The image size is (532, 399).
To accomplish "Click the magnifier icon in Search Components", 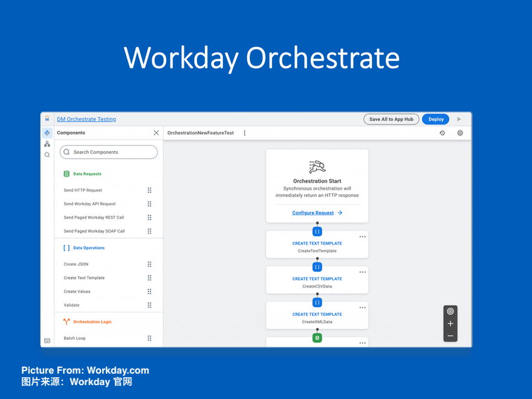I will pos(66,152).
